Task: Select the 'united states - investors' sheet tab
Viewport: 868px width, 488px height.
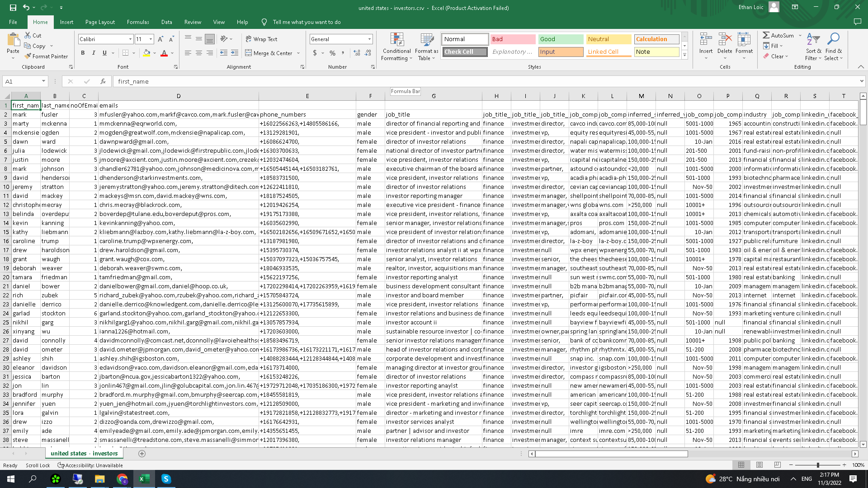Action: 84,453
